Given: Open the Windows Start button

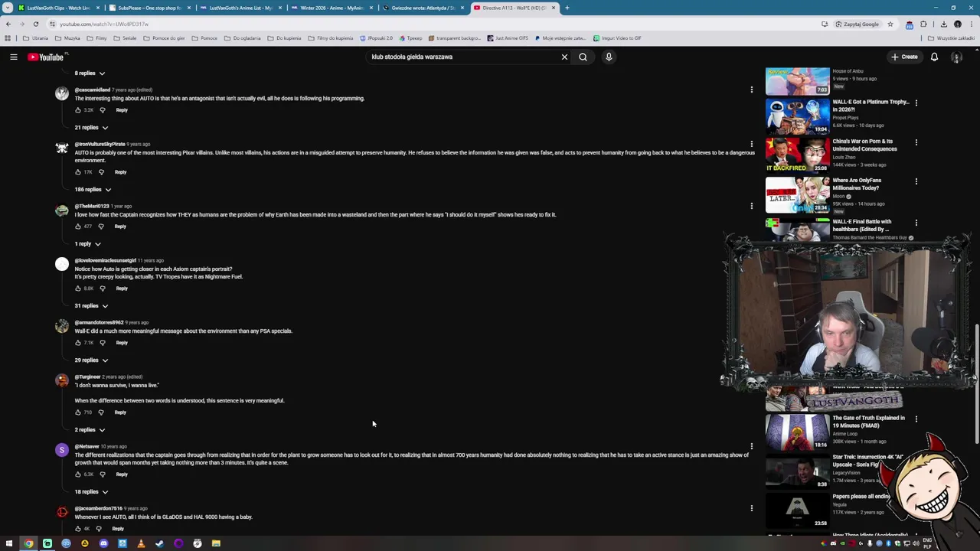Looking at the screenshot, I should point(9,543).
